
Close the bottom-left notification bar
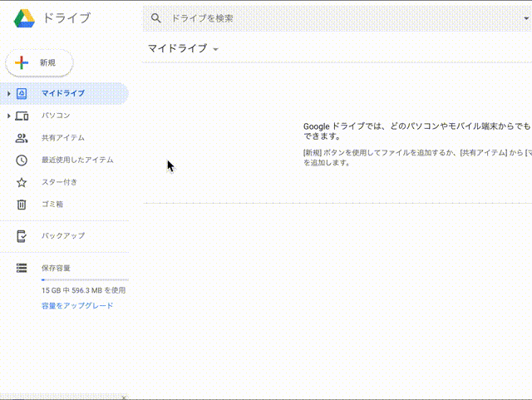coord(124,397)
